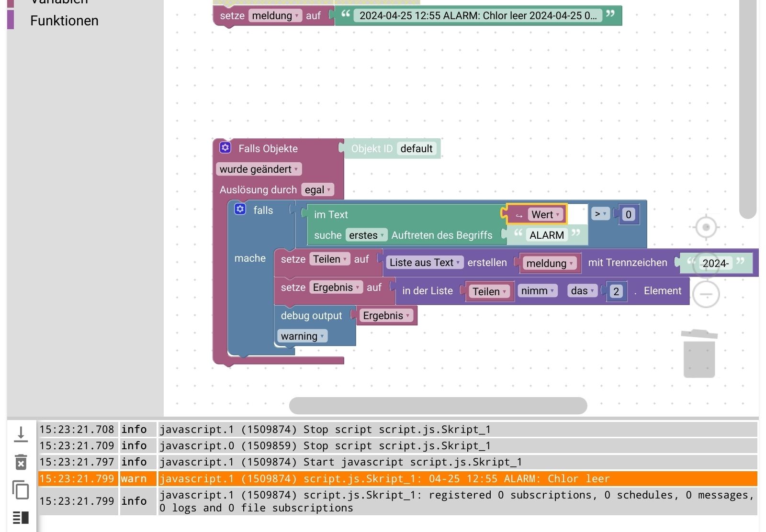
Task: Click the 'Stop script' javascript.1 log line
Action: pyautogui.click(x=457, y=430)
